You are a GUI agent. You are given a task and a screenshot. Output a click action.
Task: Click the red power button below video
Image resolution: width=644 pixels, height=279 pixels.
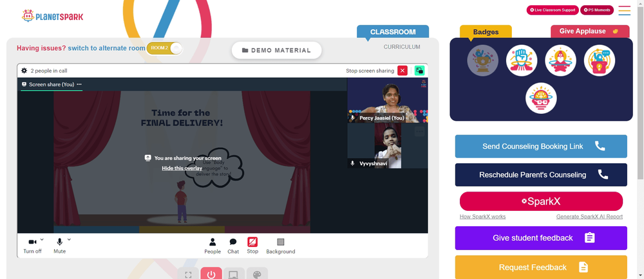[211, 274]
